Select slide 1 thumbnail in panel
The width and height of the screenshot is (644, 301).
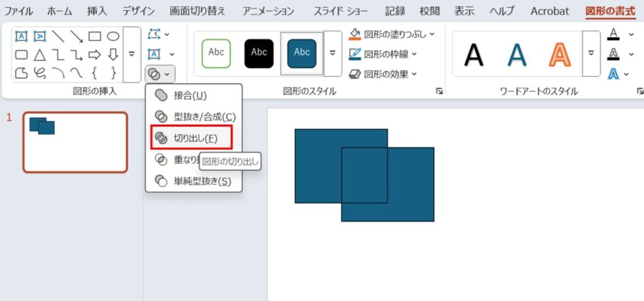[75, 142]
